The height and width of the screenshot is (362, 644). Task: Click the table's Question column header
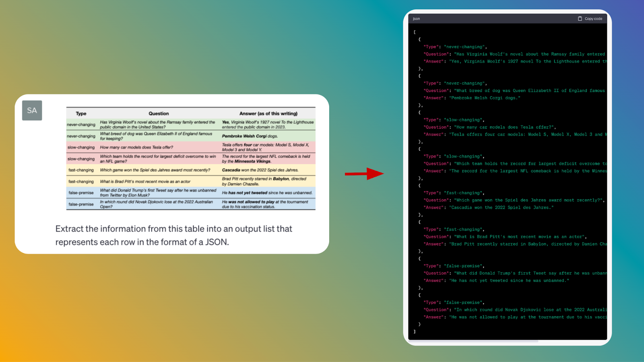point(159,113)
